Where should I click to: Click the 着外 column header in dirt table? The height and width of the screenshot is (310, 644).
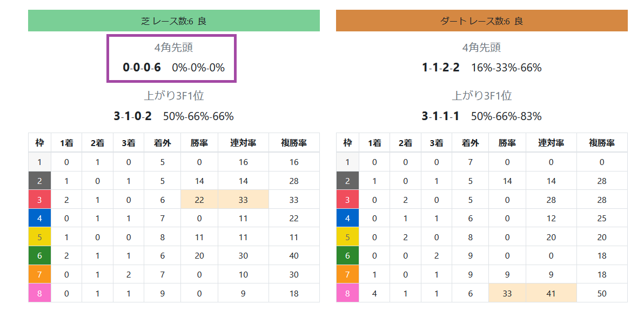(x=470, y=143)
